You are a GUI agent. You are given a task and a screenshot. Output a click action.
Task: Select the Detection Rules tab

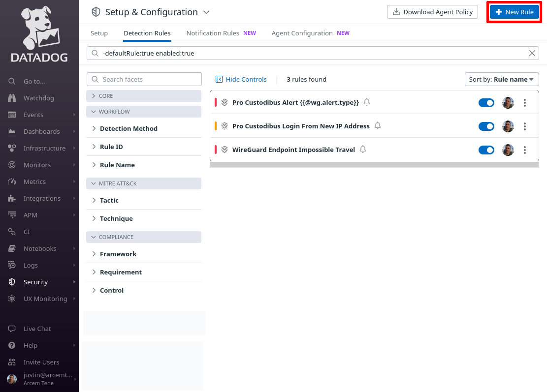click(x=147, y=33)
